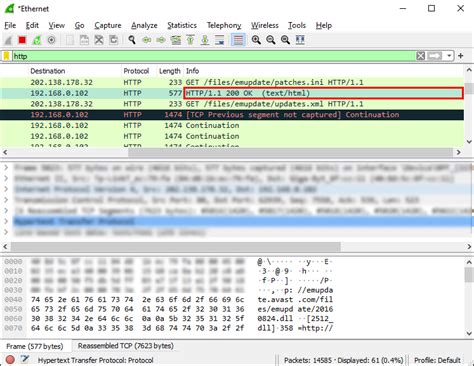
Task: Add a display filter button with plus
Action: [x=461, y=56]
